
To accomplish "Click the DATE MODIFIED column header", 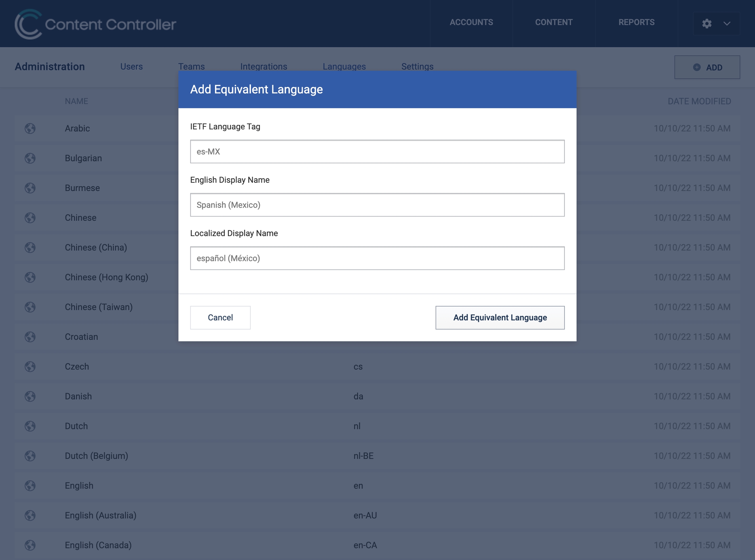I will tap(699, 101).
